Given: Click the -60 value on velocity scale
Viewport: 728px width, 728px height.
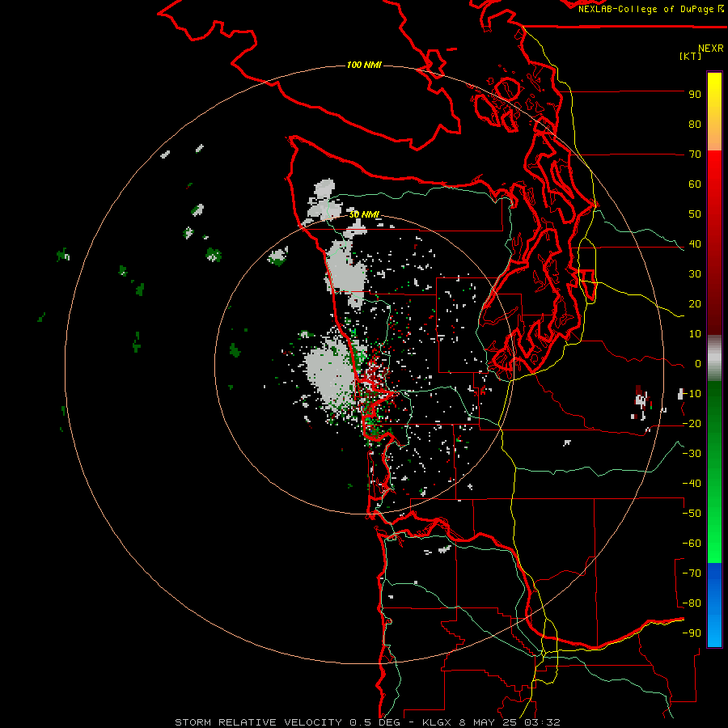Looking at the screenshot, I should coord(692,544).
